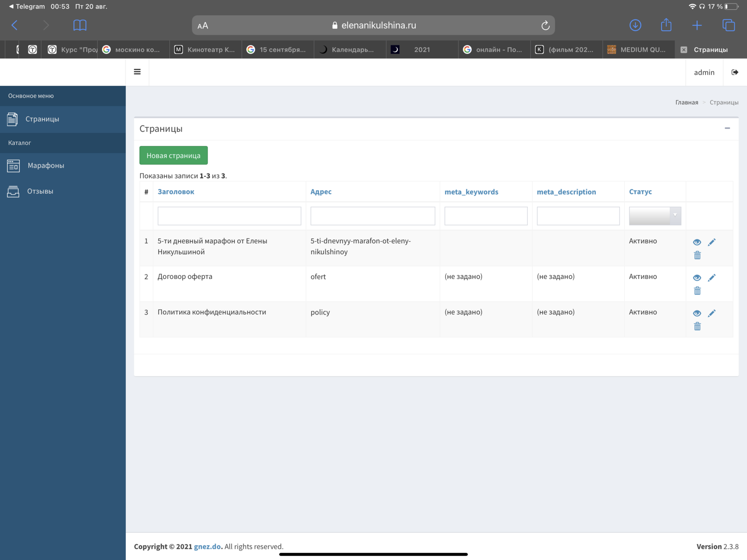747x560 pixels.
Task: Return to Telegram via status bar
Action: 27,6
